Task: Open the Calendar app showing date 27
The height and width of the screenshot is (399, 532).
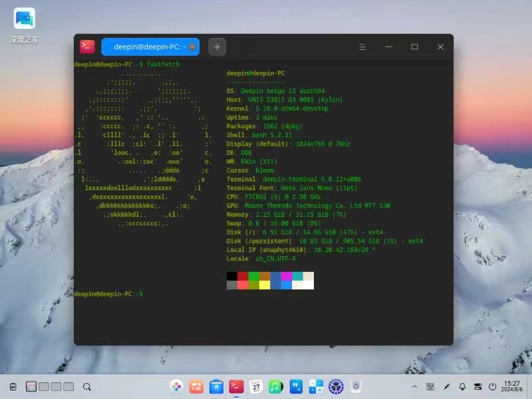Action: [x=256, y=386]
